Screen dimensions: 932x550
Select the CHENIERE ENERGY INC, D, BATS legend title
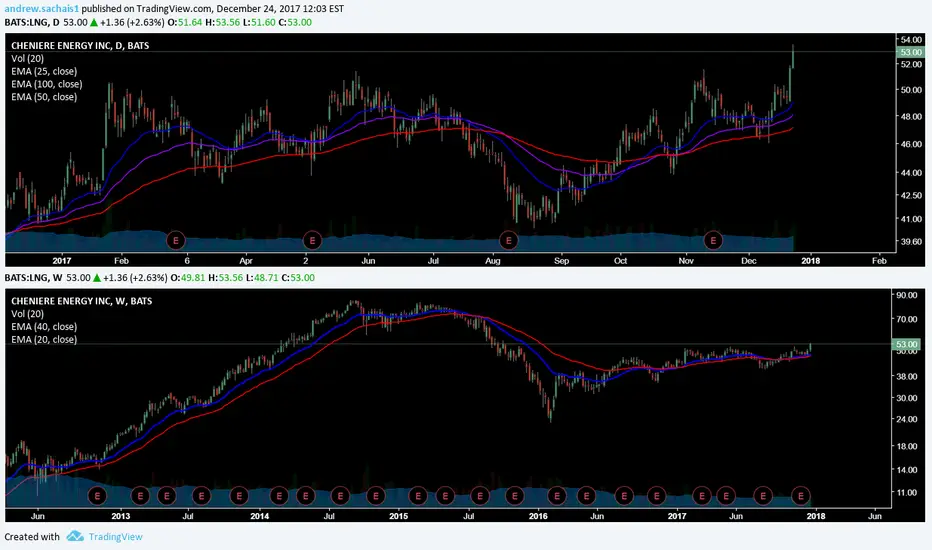click(x=80, y=45)
